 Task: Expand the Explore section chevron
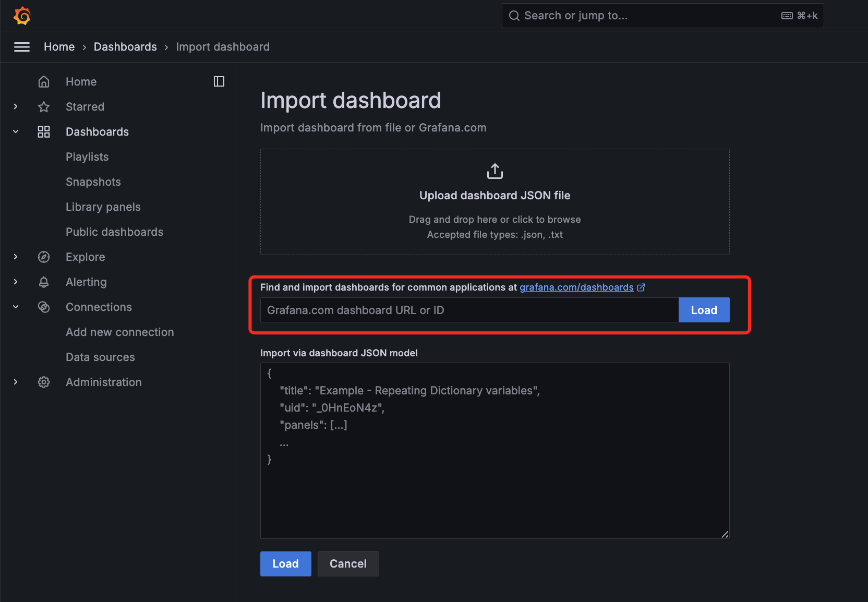16,257
